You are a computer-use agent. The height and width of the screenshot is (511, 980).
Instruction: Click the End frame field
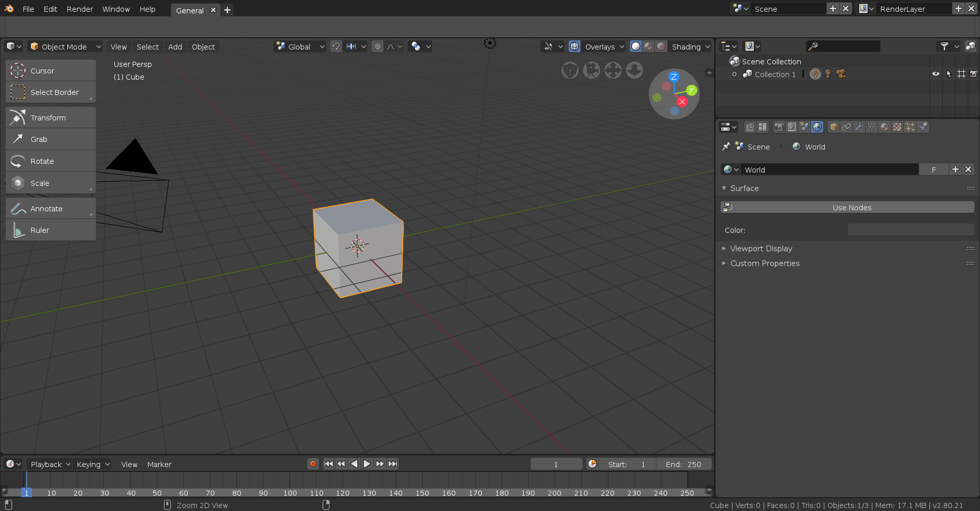click(683, 464)
